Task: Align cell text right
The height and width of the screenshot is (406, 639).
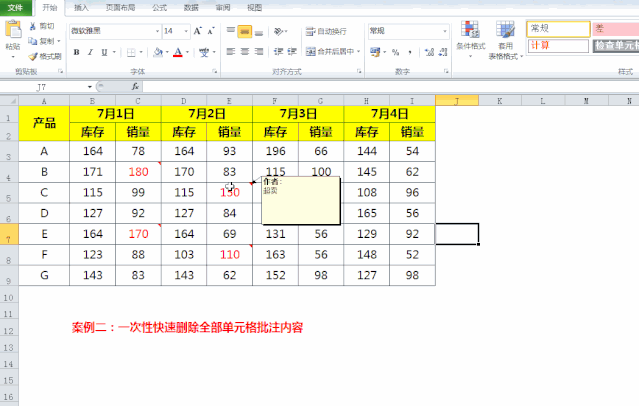Action: (259, 52)
